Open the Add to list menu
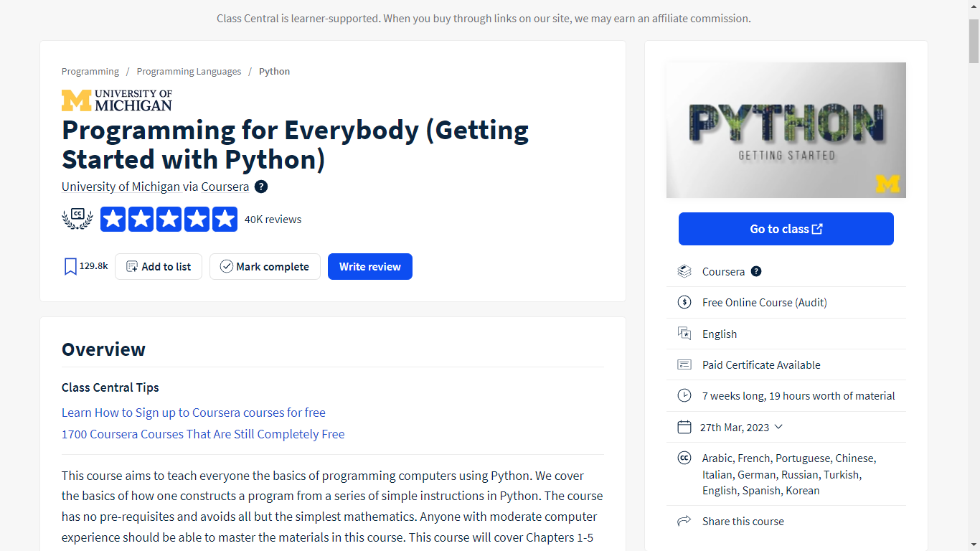Image resolution: width=980 pixels, height=551 pixels. pos(159,267)
